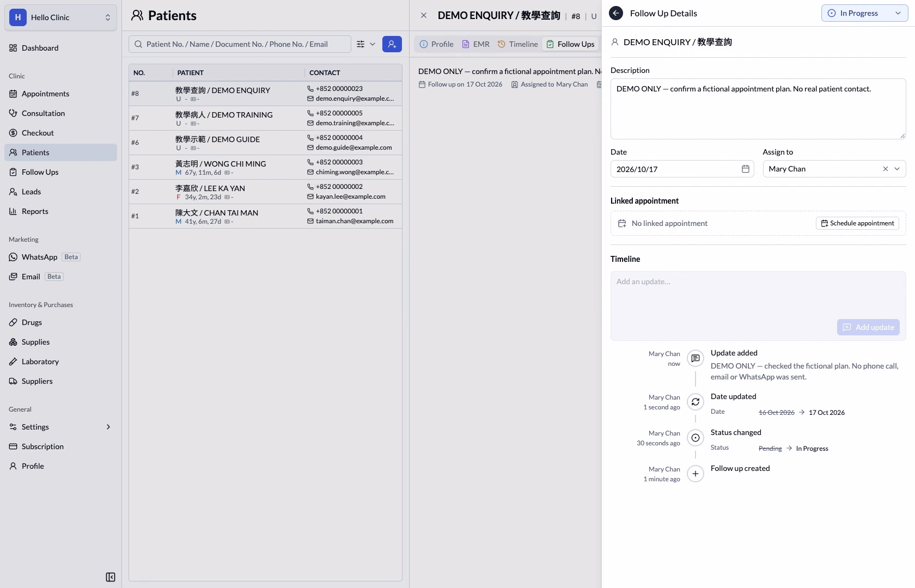915x588 pixels.
Task: Navigate to Follow Ups in the sidebar
Action: click(x=60, y=172)
